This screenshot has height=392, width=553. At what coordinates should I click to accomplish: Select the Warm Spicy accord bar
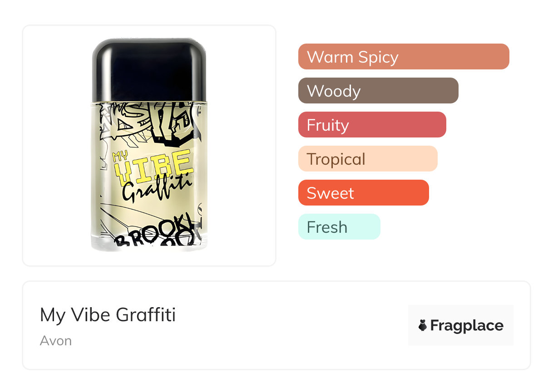point(403,57)
